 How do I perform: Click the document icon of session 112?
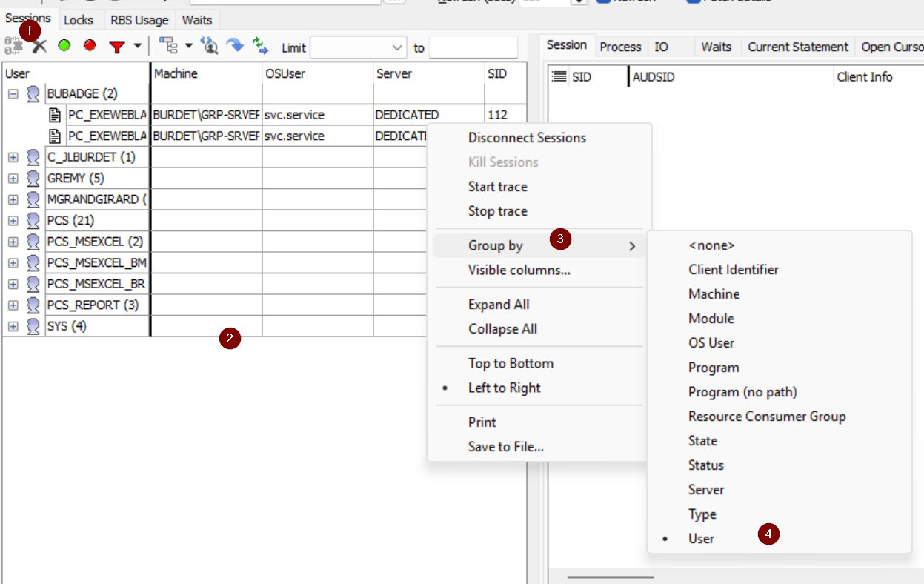click(x=55, y=115)
